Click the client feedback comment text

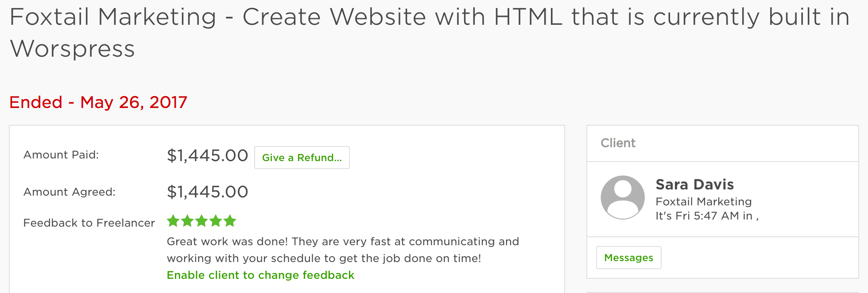click(343, 250)
